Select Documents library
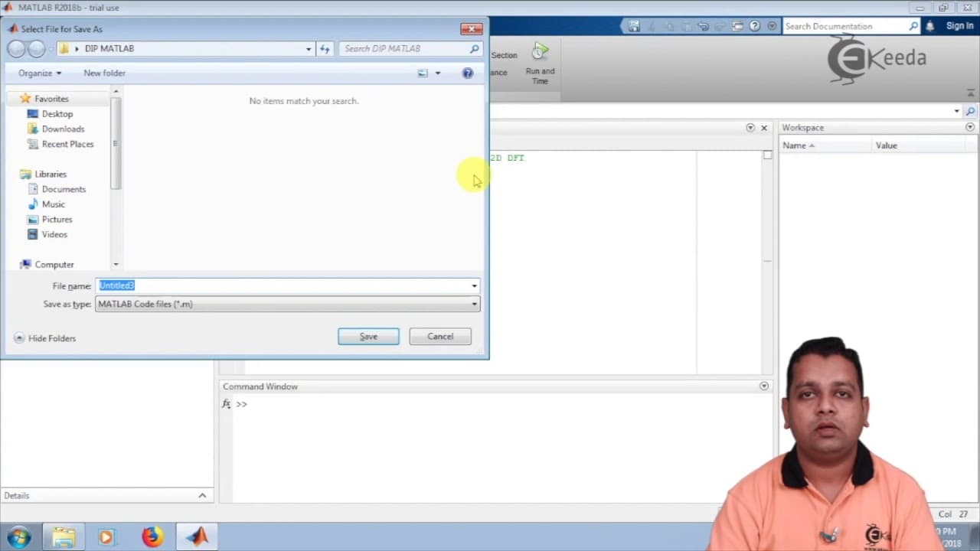The height and width of the screenshot is (551, 980). point(64,189)
